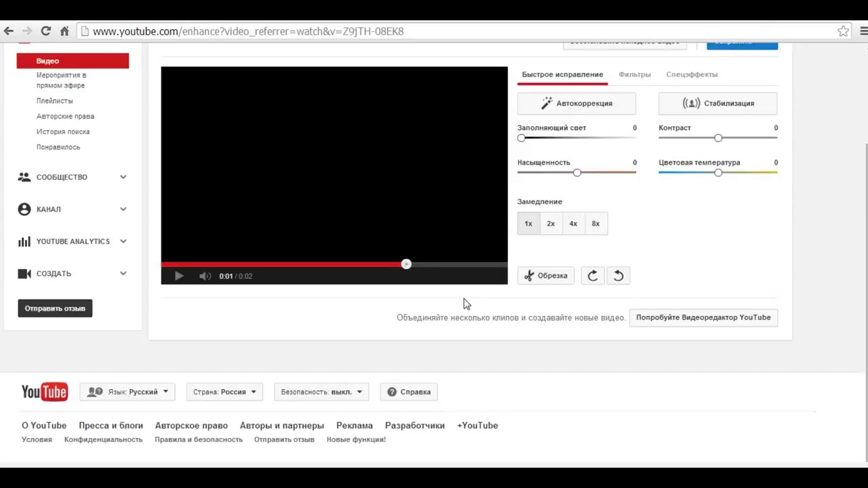Viewport: 868px width, 488px height.
Task: Select 2x slow motion speed
Action: [x=551, y=224]
